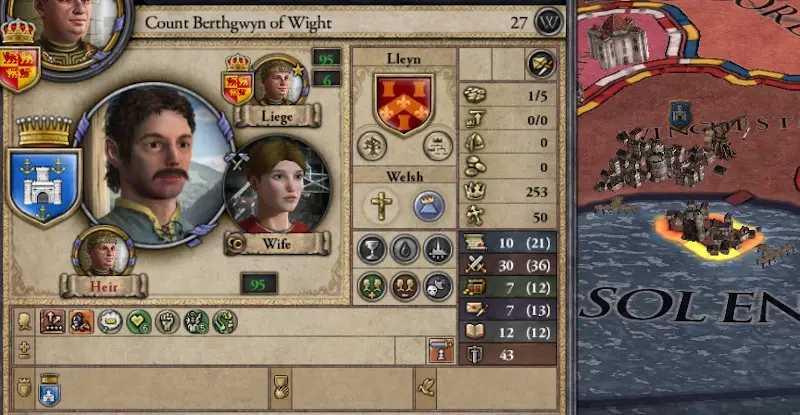The width and height of the screenshot is (800, 415).
Task: Click the skull kills list icon
Action: coord(438,286)
